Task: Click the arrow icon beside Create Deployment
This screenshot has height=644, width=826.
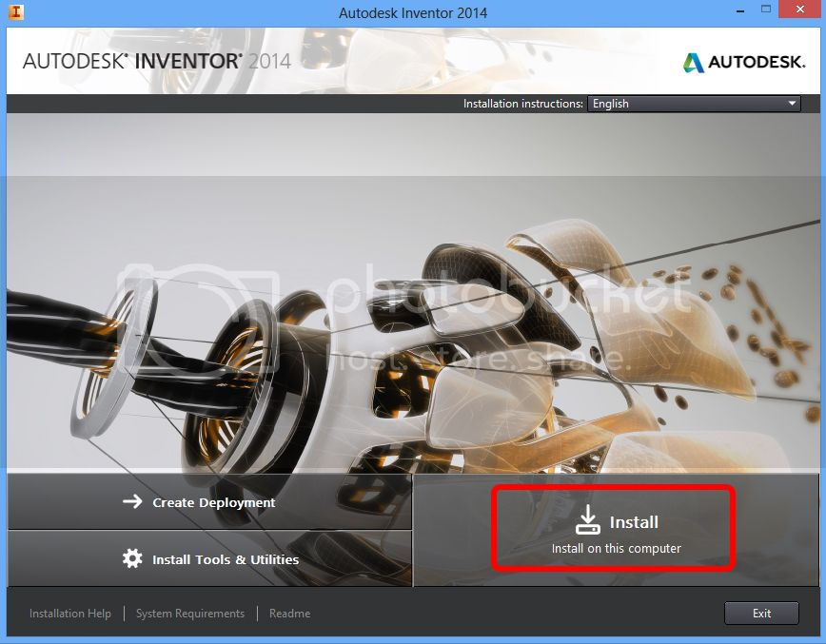Action: (132, 501)
